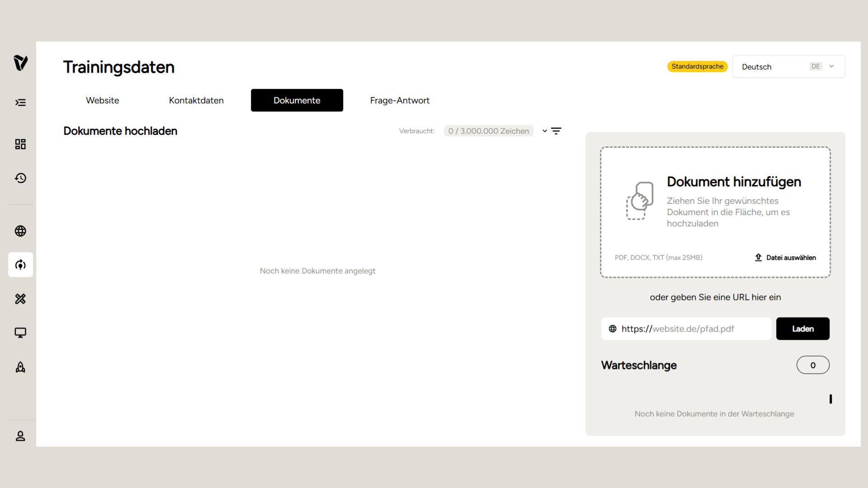Open the user profile icon
The width and height of the screenshot is (868, 488).
[x=20, y=436]
